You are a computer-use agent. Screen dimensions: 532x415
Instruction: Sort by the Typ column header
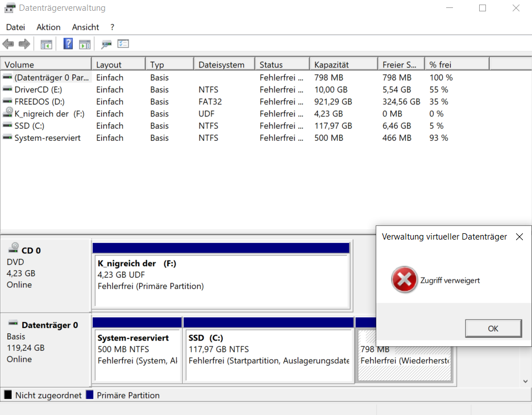[x=169, y=64]
